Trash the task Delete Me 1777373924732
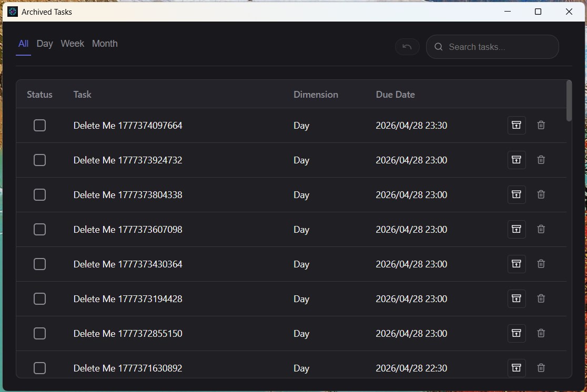This screenshot has width=587, height=392. click(x=541, y=160)
